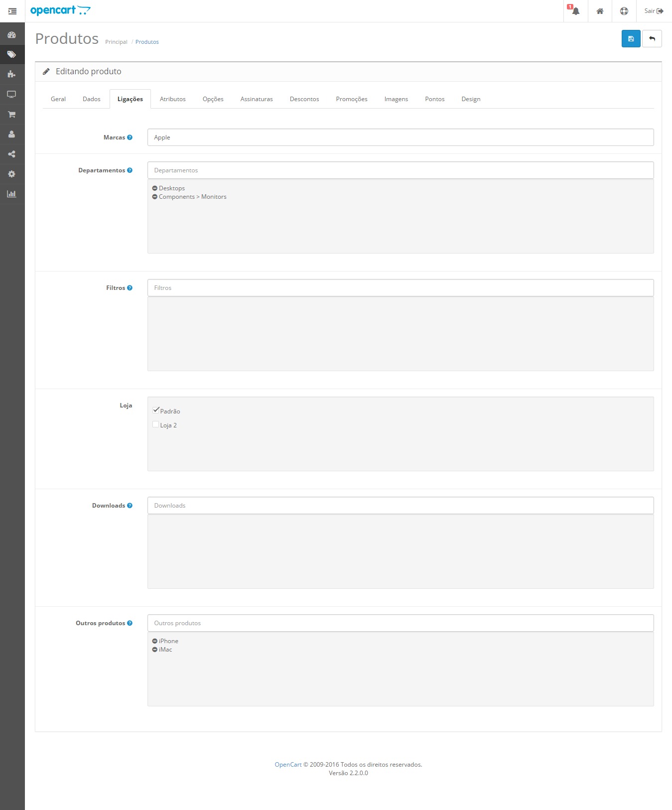Open the Marcas autocomplete field
The image size is (672, 810).
pyautogui.click(x=400, y=137)
